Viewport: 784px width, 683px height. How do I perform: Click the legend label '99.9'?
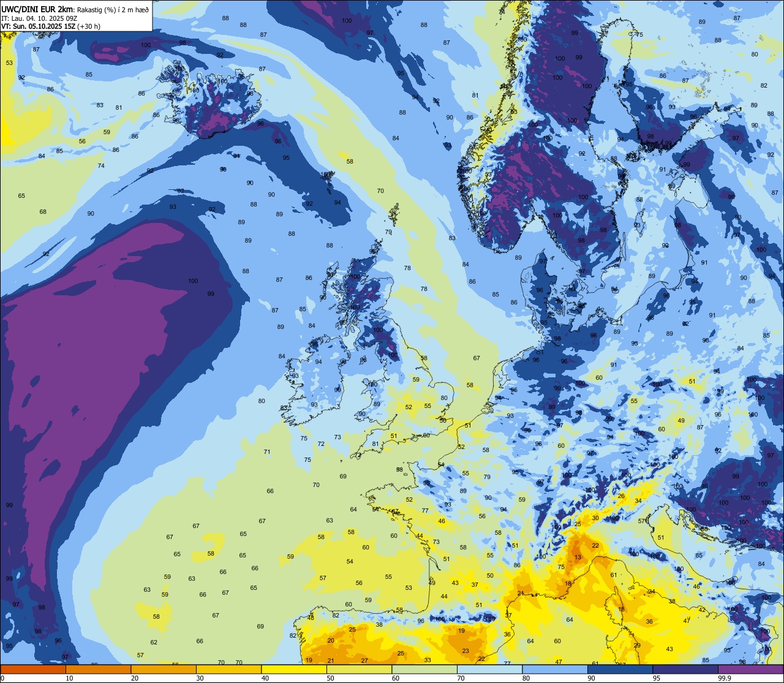(x=725, y=678)
